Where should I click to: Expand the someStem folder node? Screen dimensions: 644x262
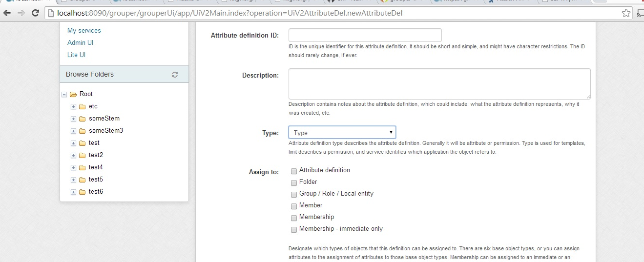pos(73,119)
